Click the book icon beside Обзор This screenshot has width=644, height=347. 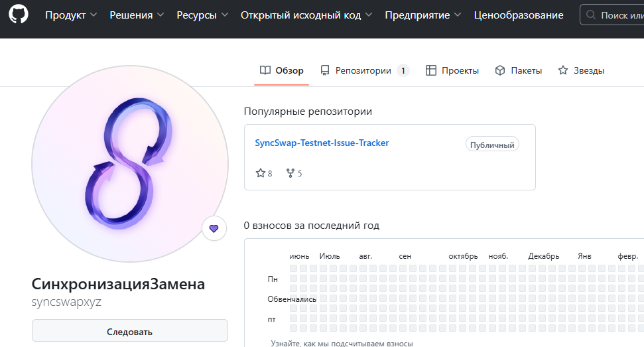tap(265, 70)
